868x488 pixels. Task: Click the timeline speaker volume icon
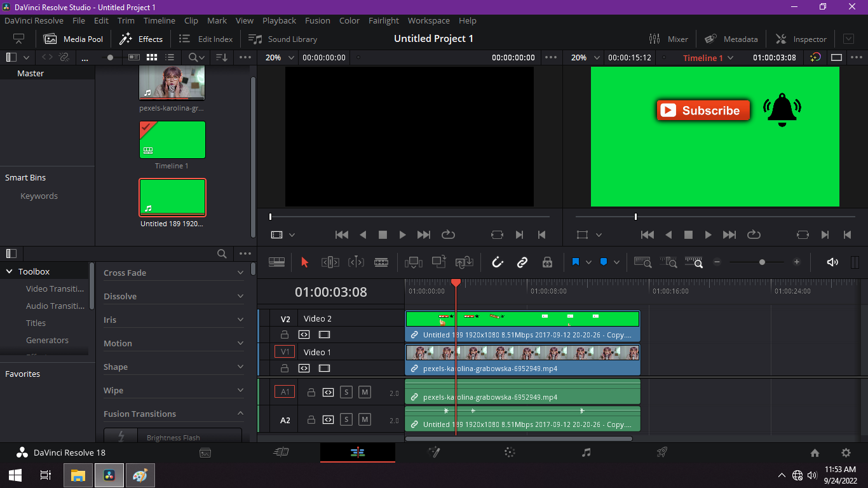pos(832,262)
